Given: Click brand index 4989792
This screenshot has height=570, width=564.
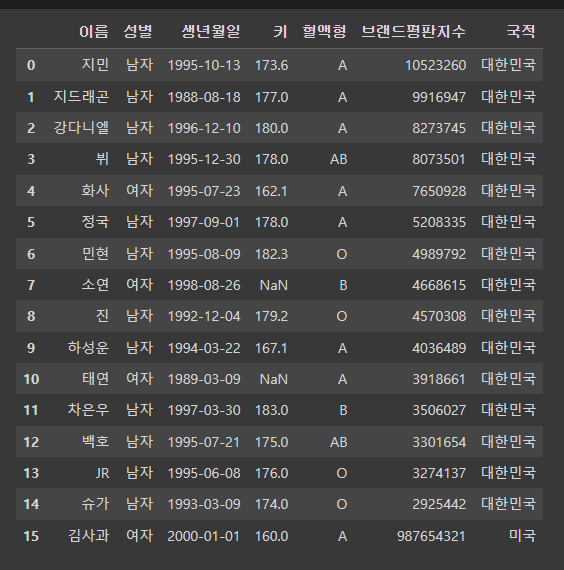Looking at the screenshot, I should [x=439, y=254].
